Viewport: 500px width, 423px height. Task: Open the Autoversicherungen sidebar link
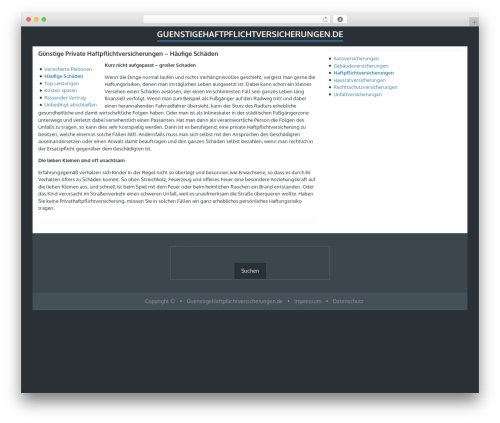(356, 59)
